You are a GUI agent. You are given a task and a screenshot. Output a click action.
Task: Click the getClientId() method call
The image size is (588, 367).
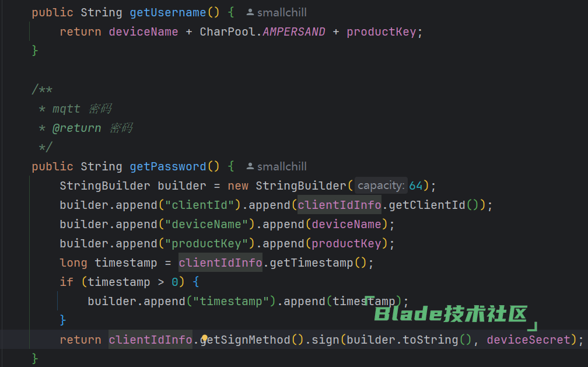click(x=433, y=205)
